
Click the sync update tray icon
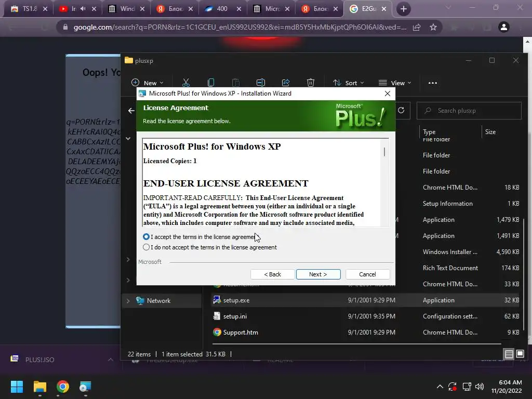click(453, 387)
